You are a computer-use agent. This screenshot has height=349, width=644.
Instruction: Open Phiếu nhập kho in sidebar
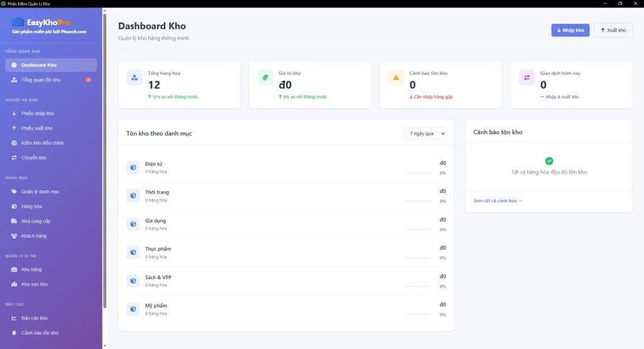click(x=38, y=113)
